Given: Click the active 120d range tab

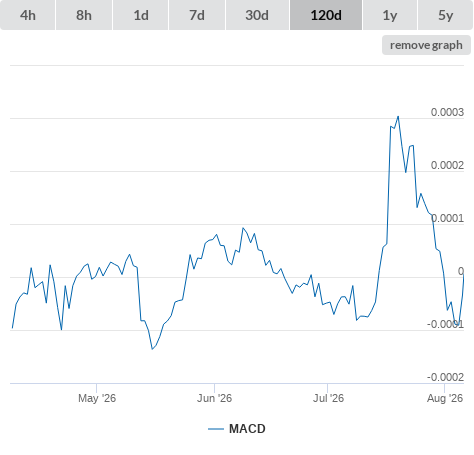Looking at the screenshot, I should pos(326,15).
